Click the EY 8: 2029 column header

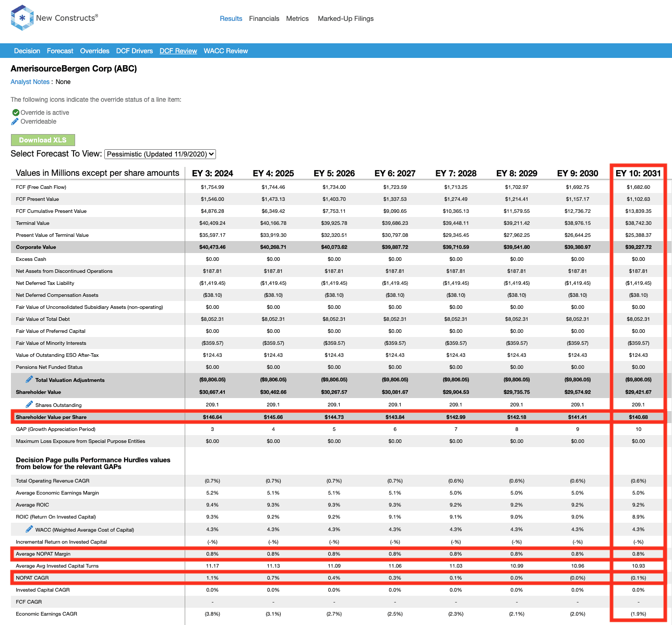(517, 173)
